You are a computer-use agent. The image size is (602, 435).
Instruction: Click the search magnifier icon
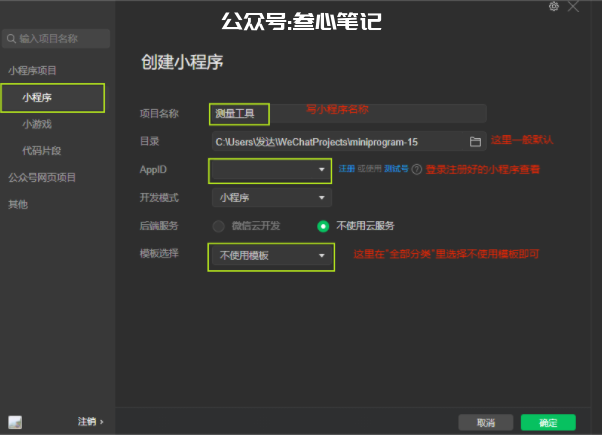tap(12, 39)
